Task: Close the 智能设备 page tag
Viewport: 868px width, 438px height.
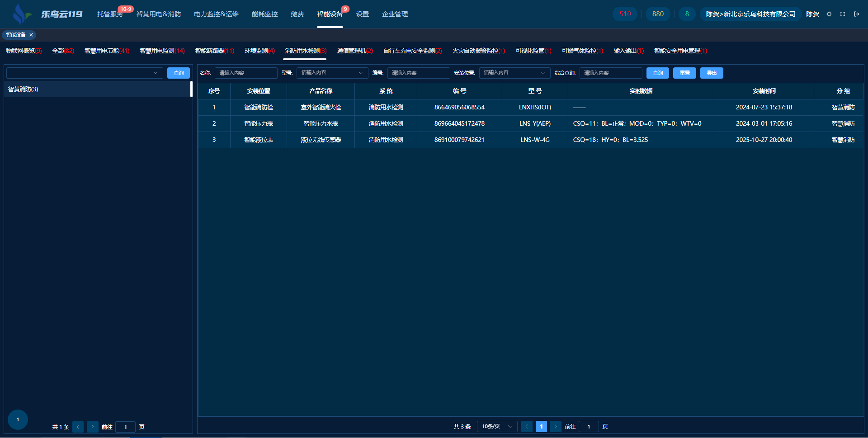Action: click(31, 35)
